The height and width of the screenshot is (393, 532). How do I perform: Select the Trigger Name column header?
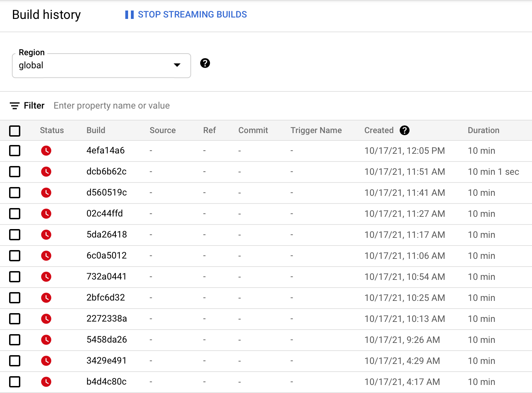tap(316, 130)
